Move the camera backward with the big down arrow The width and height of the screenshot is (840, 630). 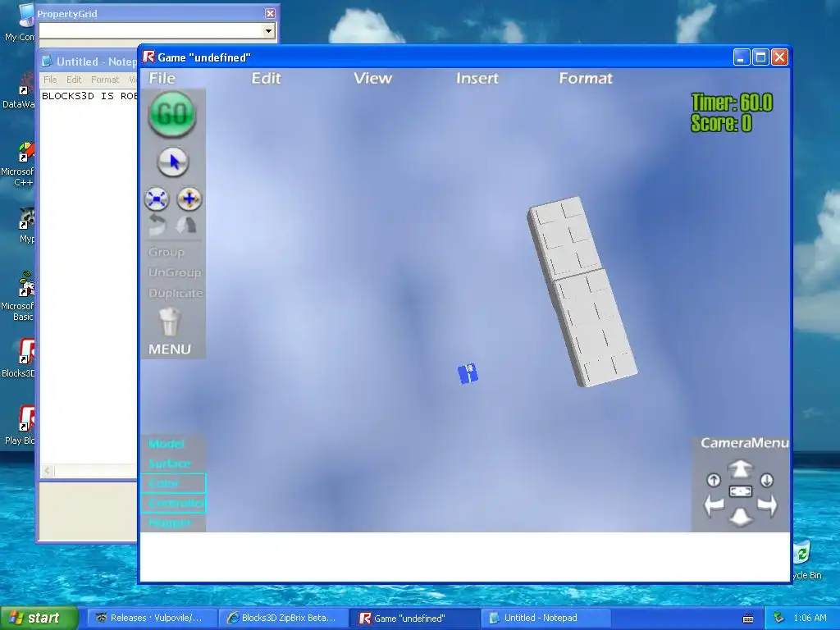[x=741, y=517]
